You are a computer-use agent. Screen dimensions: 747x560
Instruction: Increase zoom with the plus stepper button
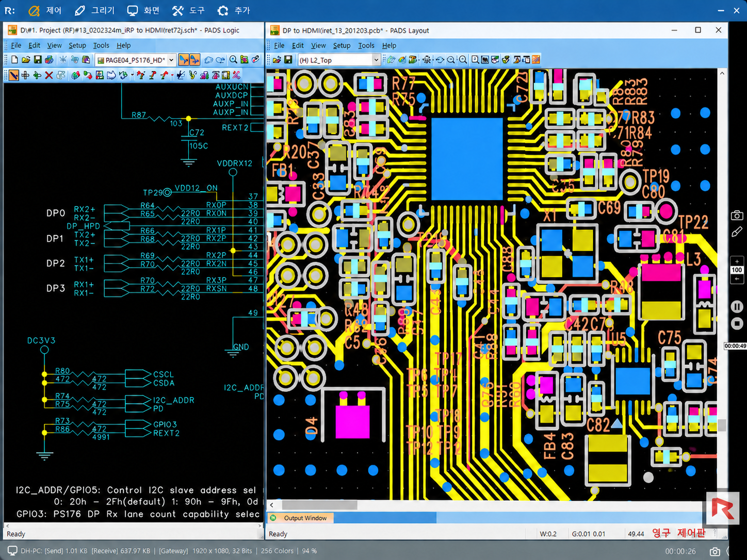pyautogui.click(x=737, y=261)
